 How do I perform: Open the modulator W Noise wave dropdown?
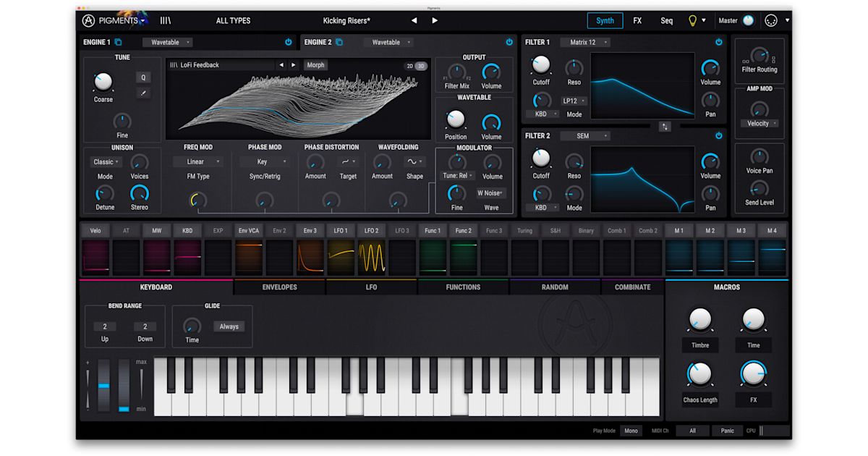click(x=491, y=193)
